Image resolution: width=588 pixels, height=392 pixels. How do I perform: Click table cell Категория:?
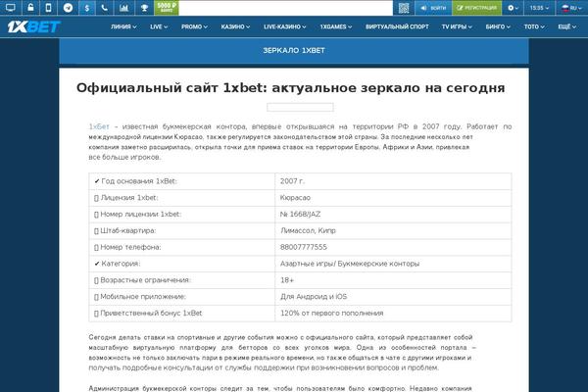[x=181, y=264]
